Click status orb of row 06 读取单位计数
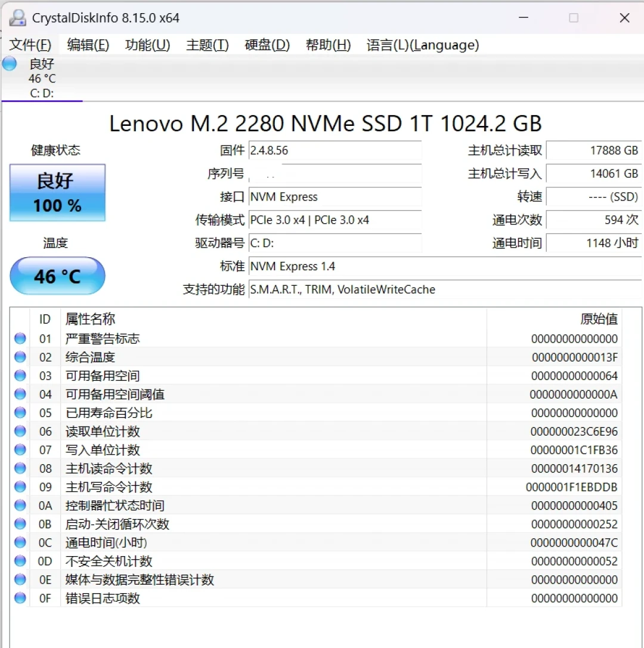This screenshot has height=648, width=644. pos(20,431)
